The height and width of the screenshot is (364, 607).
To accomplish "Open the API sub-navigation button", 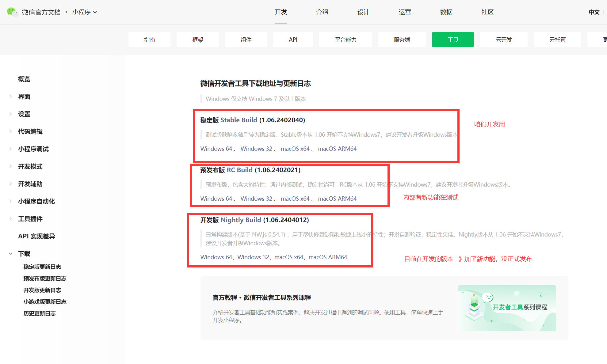I will pos(293,40).
